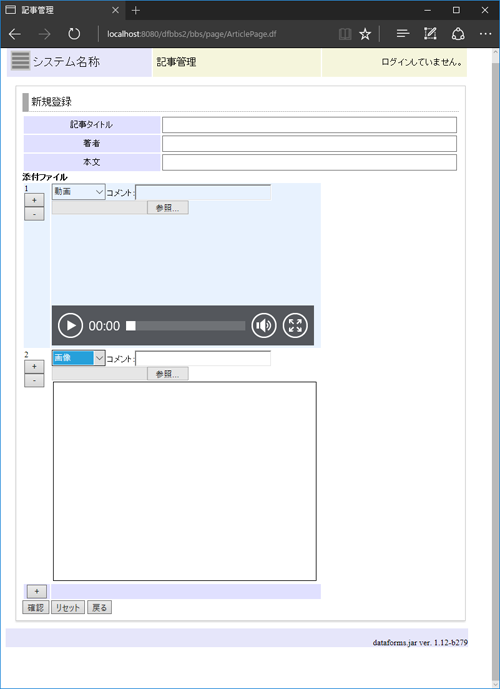
Task: Minimize the browser window
Action: [x=428, y=10]
